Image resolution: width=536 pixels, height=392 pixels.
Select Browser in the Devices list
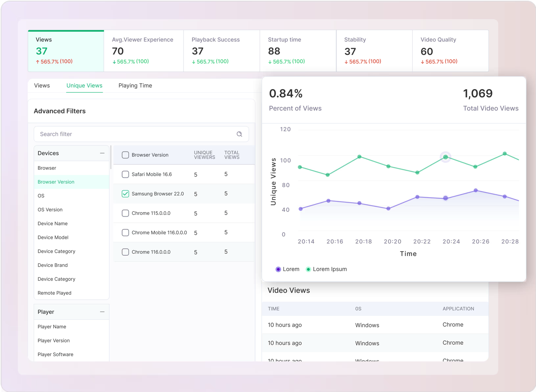pos(47,168)
